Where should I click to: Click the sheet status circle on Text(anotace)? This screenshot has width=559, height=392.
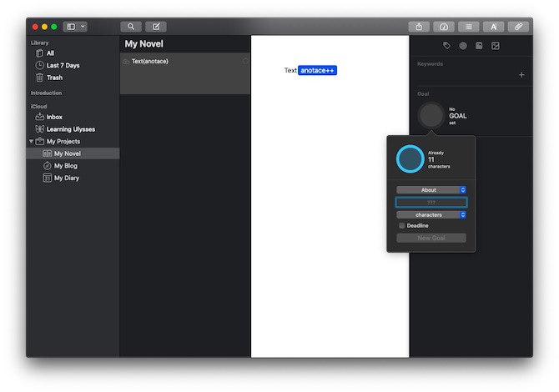(245, 61)
